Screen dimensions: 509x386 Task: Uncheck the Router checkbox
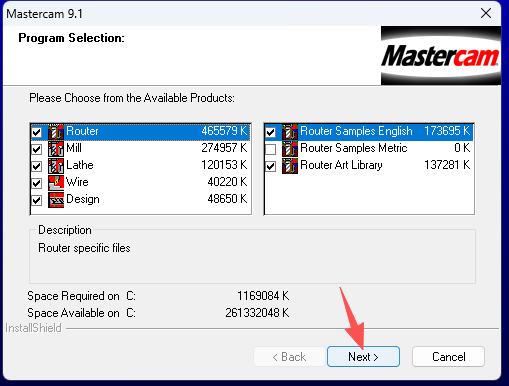pos(37,132)
